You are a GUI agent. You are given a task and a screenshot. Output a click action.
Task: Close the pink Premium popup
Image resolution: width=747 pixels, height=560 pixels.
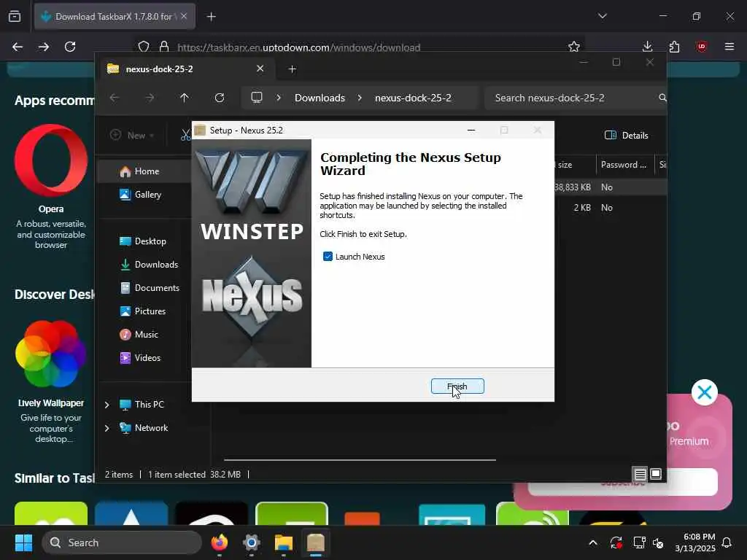tap(705, 392)
